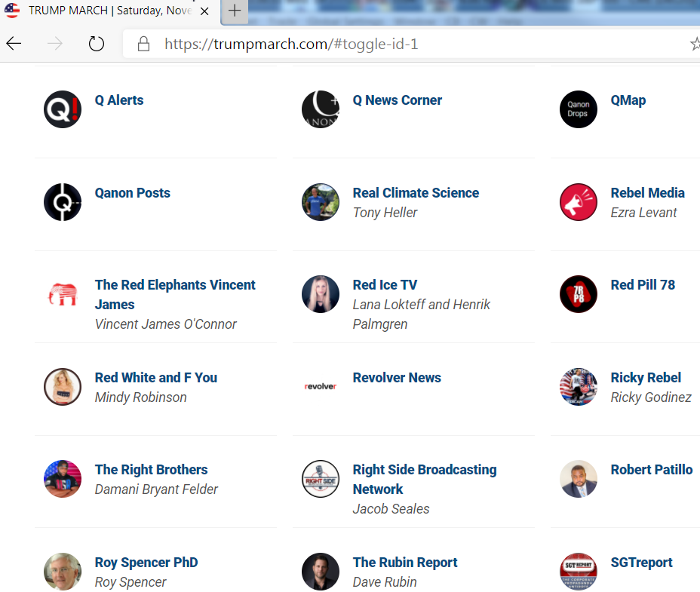Click the Qanon Posts logo icon
Image resolution: width=700 pixels, height=592 pixels.
point(63,202)
